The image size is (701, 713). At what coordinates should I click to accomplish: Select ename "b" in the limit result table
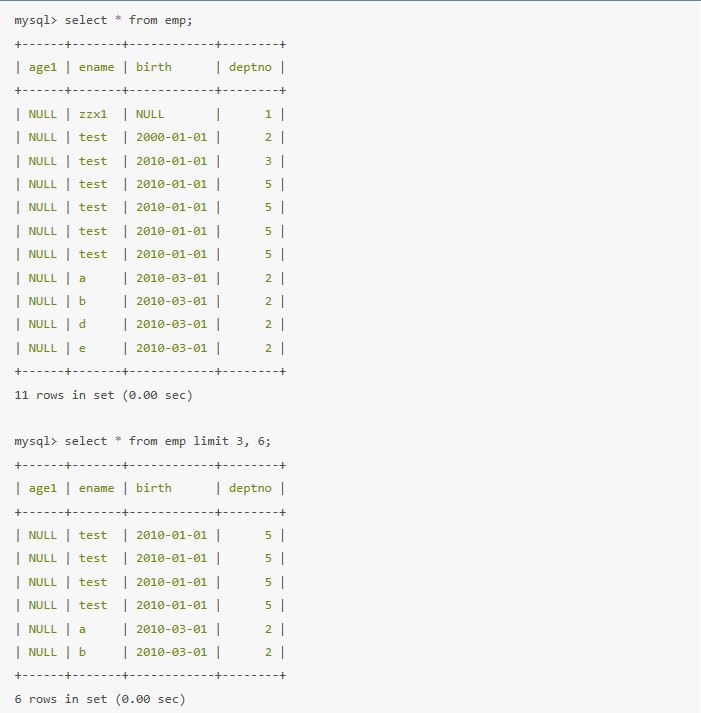click(x=83, y=652)
